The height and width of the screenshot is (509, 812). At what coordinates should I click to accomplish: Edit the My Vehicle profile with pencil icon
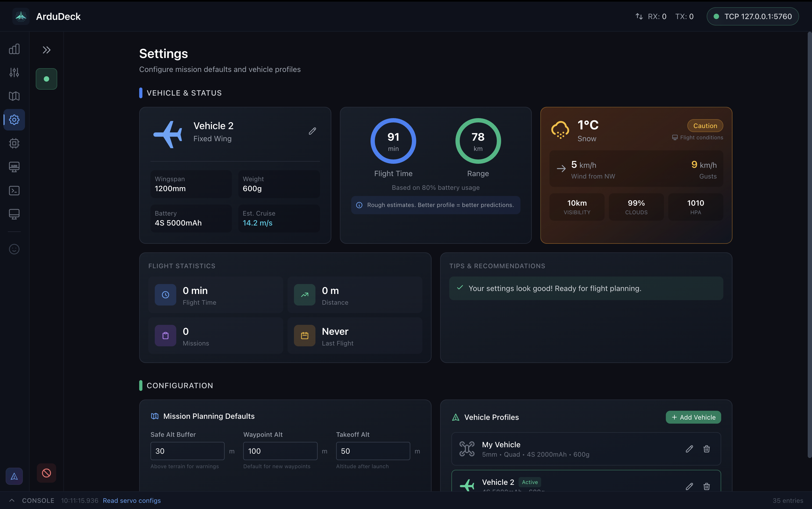[689, 449]
